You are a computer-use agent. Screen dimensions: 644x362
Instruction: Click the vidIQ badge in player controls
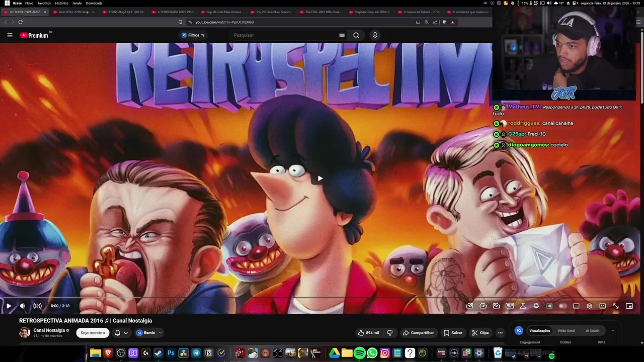tap(549, 306)
